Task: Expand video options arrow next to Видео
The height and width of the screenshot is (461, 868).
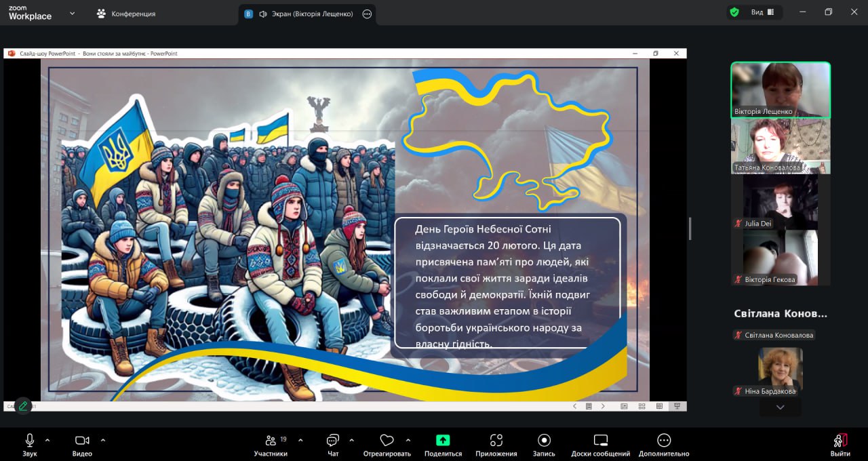Action: click(x=103, y=440)
